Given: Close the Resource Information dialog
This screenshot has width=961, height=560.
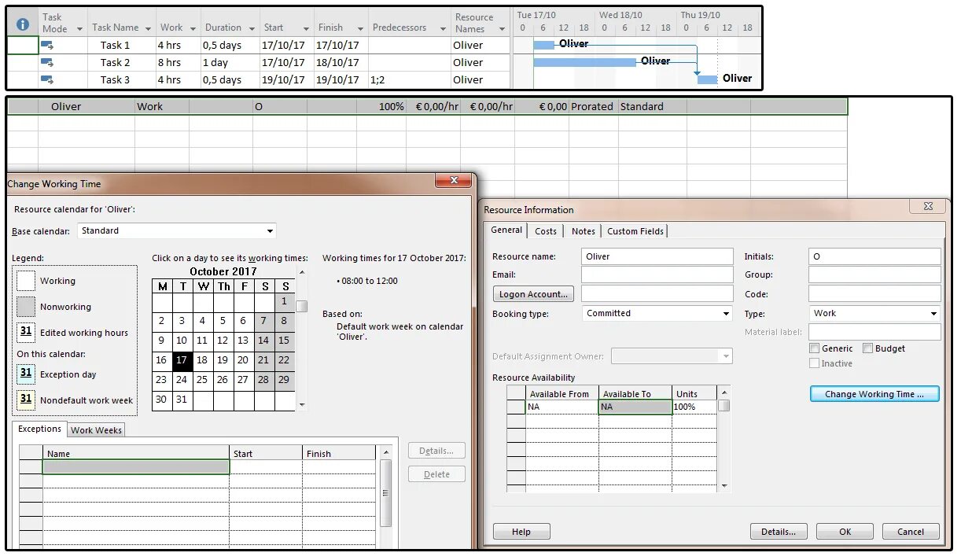Looking at the screenshot, I should (x=926, y=206).
